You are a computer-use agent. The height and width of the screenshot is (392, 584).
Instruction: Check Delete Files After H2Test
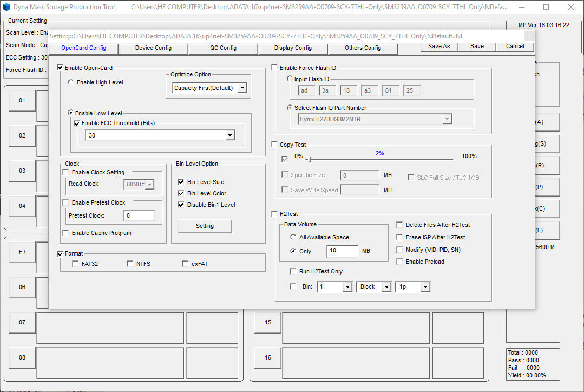399,225
